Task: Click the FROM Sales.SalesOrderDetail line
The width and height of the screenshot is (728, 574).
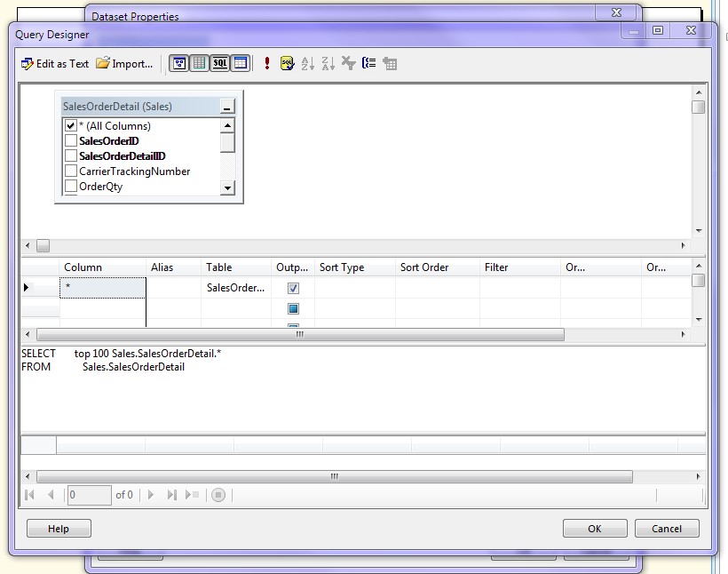Action: [103, 367]
